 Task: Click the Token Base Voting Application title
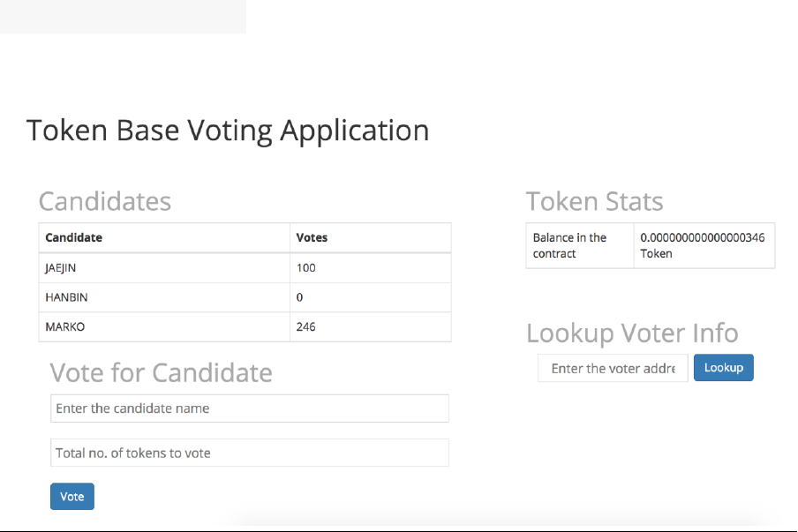[228, 131]
